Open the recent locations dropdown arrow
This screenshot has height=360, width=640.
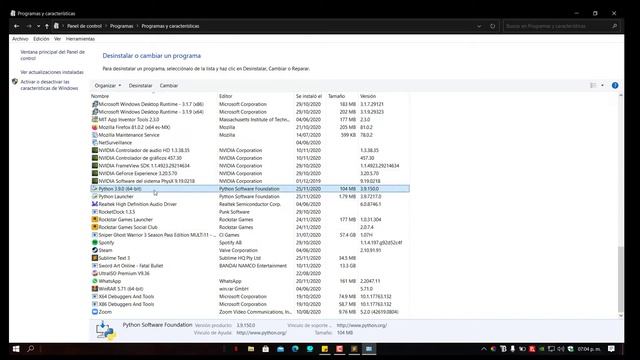coord(38,26)
